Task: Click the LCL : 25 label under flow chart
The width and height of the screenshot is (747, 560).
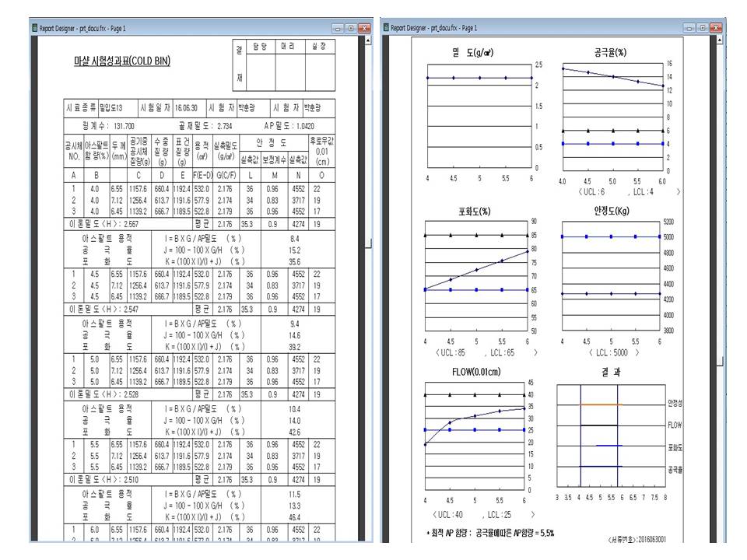Action: click(500, 515)
